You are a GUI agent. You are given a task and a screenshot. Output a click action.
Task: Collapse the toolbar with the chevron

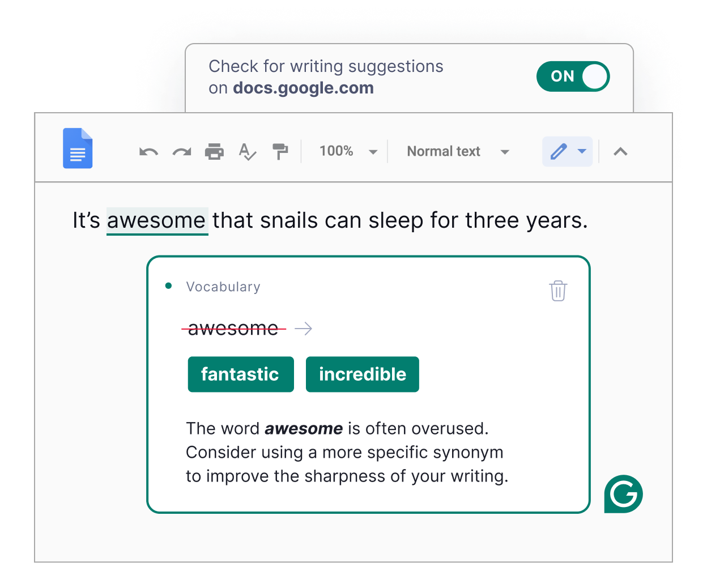click(x=620, y=151)
